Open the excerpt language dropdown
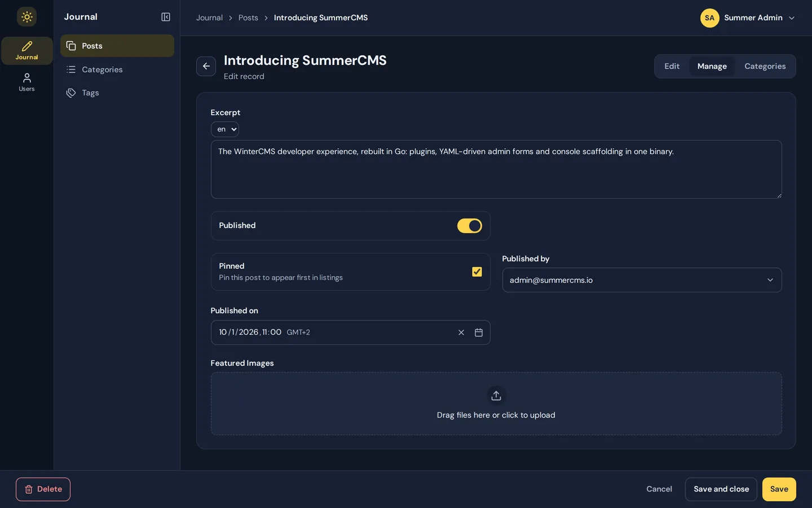The image size is (812, 508). (x=225, y=129)
